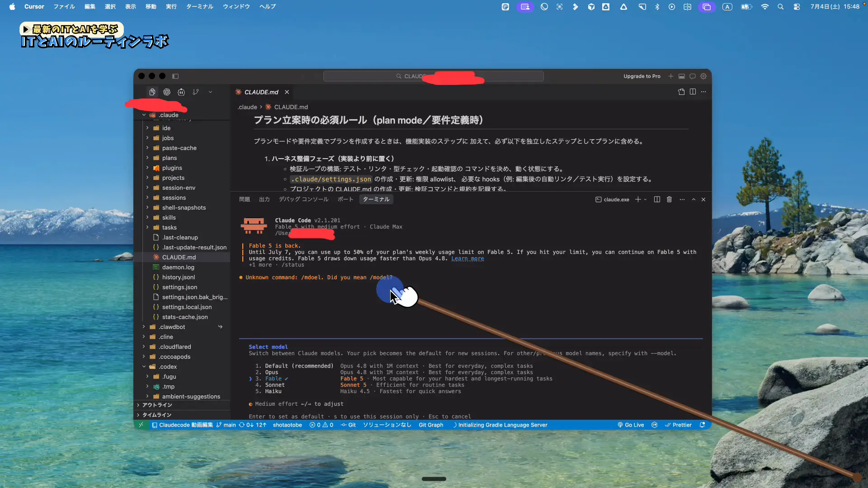The height and width of the screenshot is (488, 868).
Task: Toggle the bottom panel layout icon
Action: tap(682, 76)
